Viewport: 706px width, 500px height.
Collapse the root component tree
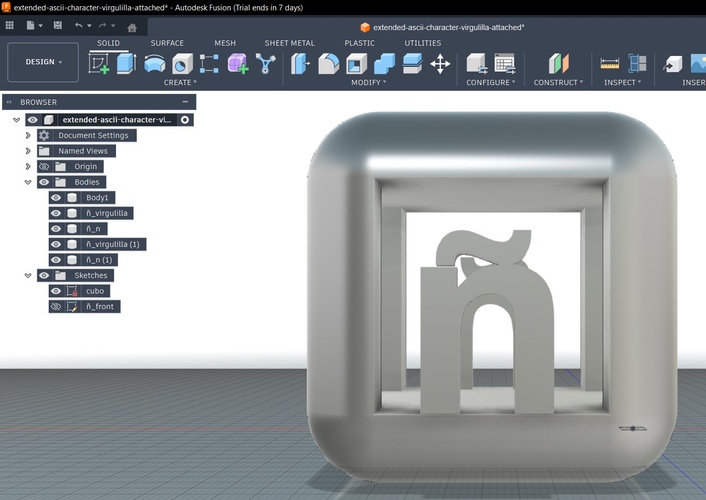pos(17,119)
